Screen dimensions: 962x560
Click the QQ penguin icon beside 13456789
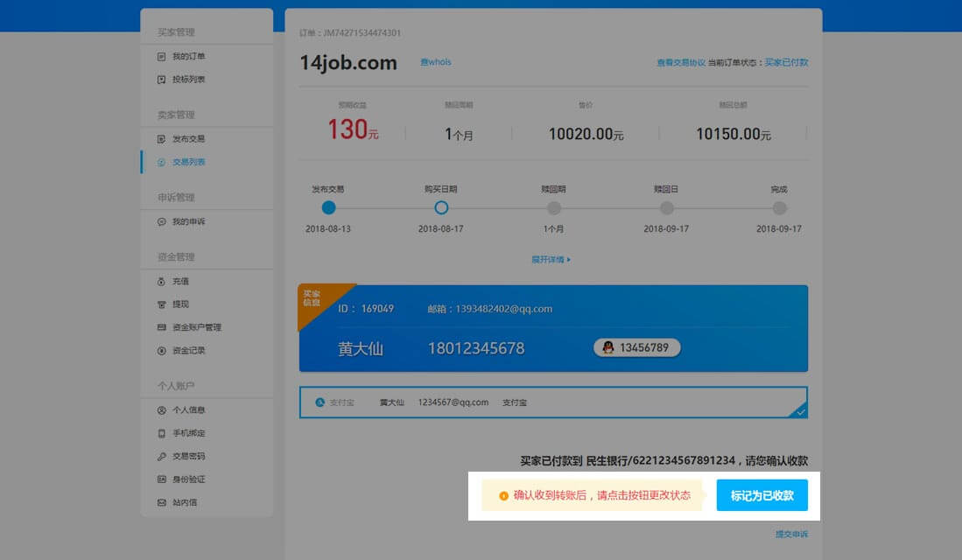click(x=607, y=348)
